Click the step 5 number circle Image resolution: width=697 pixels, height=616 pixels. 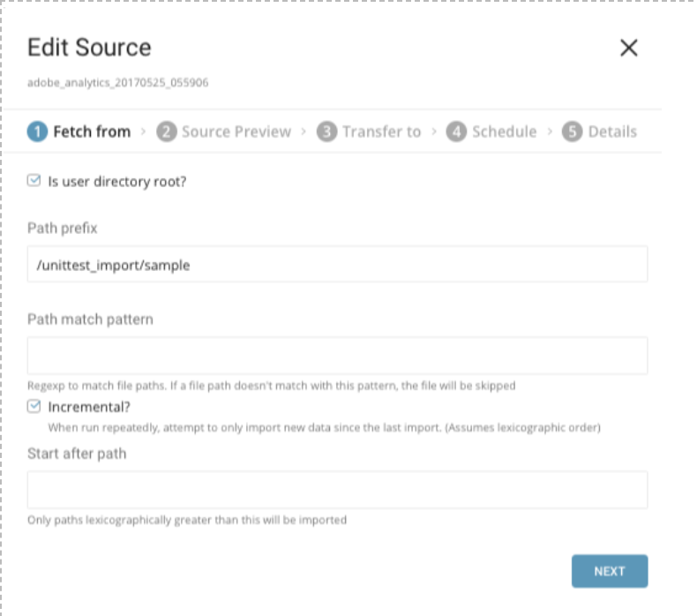[572, 131]
